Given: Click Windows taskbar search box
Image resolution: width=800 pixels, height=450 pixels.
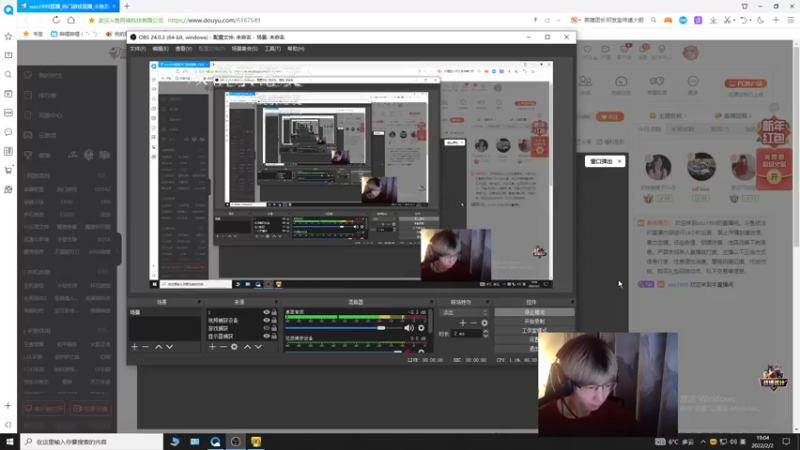Looking at the screenshot, I should click(x=92, y=441).
